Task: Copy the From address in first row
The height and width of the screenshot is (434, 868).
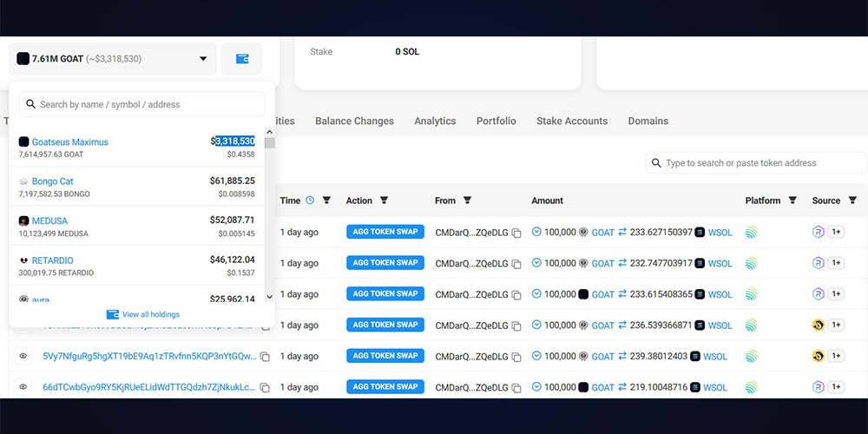Action: [x=516, y=233]
